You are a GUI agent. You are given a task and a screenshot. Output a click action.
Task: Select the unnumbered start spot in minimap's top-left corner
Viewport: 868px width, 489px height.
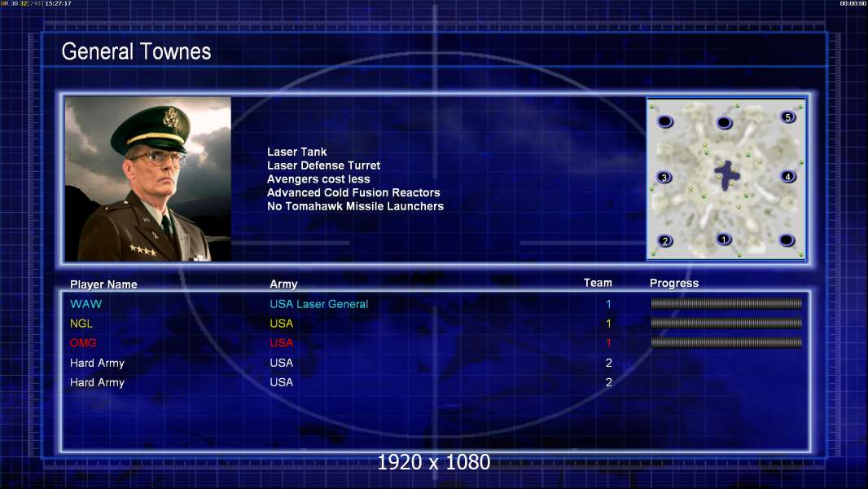click(x=664, y=121)
